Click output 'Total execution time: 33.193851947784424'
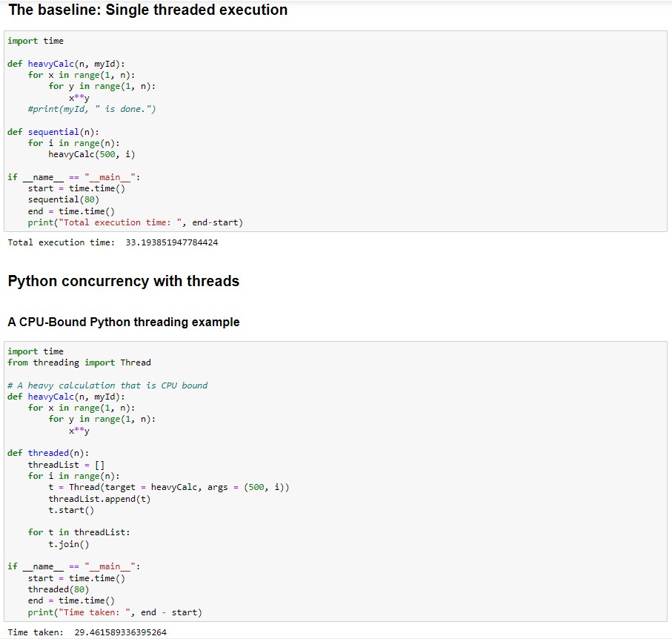Image resolution: width=672 pixels, height=639 pixels. click(113, 242)
